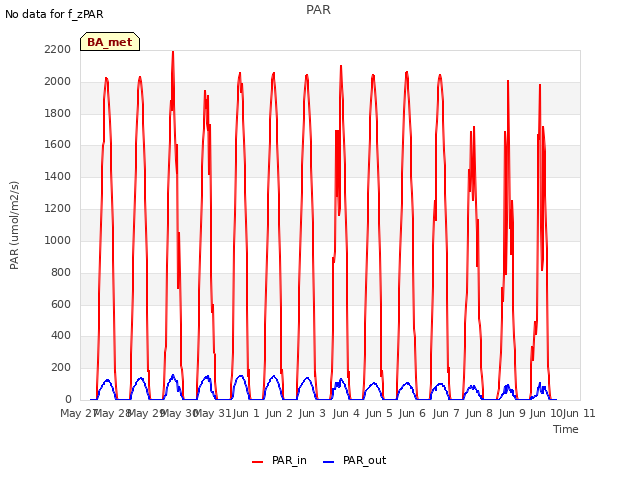Click the PAR chart title
This screenshot has height=480, width=640.
(x=318, y=10)
